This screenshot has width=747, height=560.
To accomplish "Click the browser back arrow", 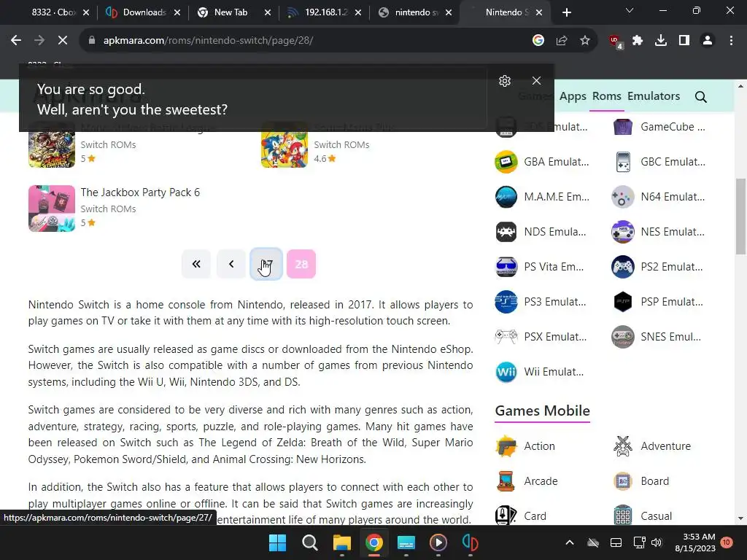I will [x=16, y=41].
